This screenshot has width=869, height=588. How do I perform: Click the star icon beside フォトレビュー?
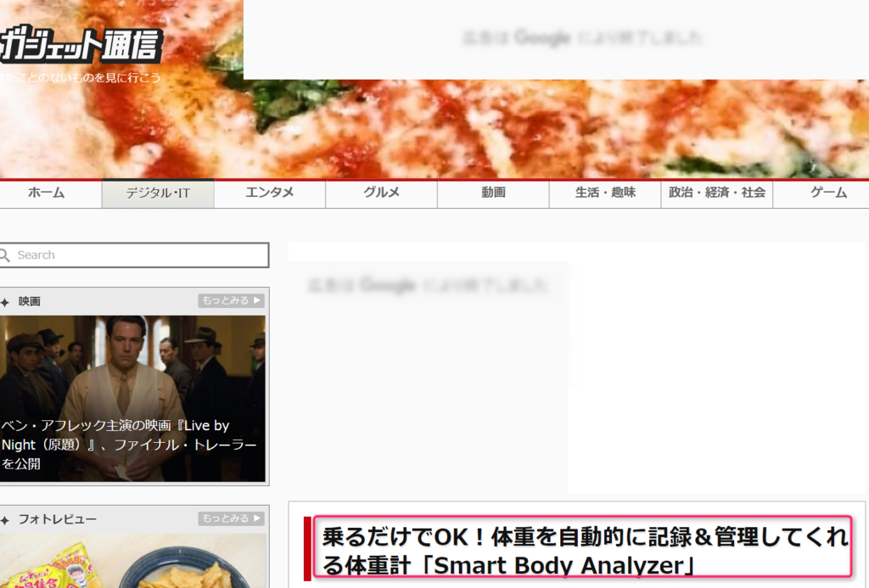point(5,520)
